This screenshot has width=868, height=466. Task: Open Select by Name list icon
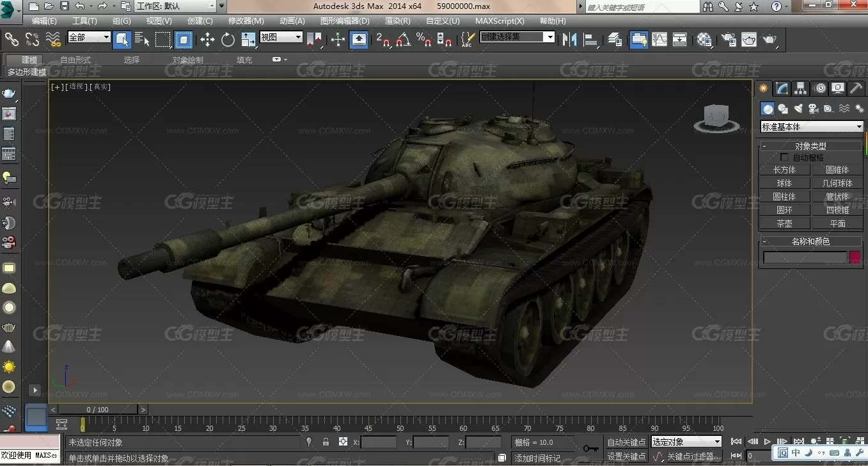(x=142, y=40)
